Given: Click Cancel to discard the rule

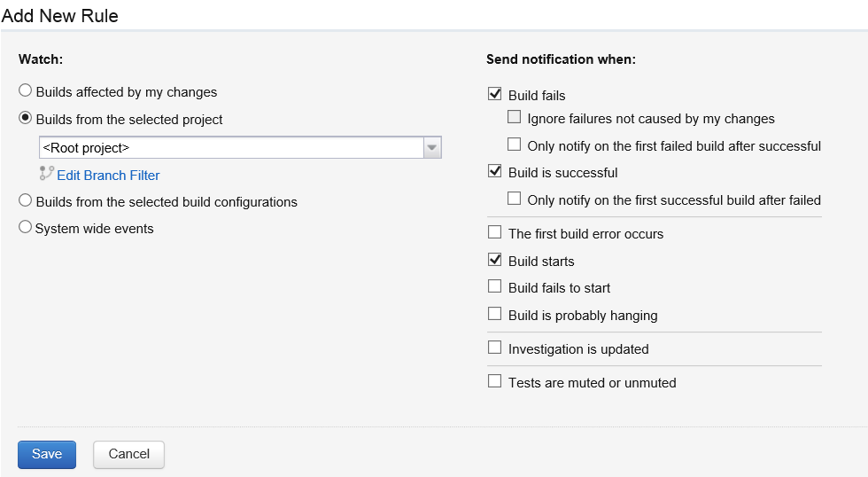Looking at the screenshot, I should tap(129, 455).
